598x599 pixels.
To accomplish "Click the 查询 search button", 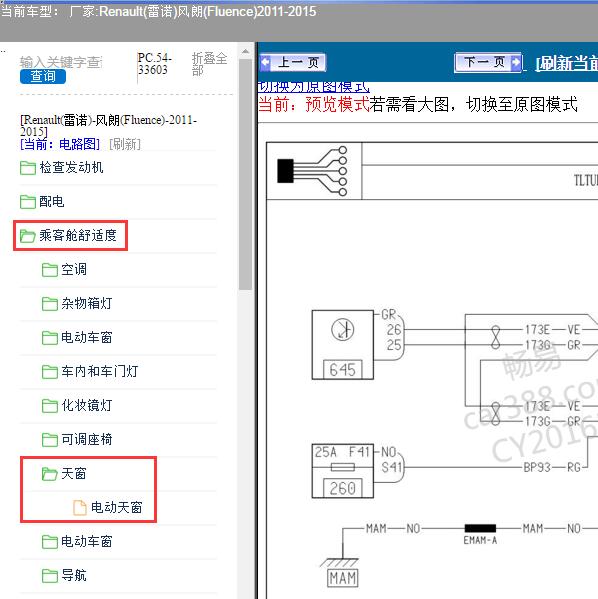I will point(43,76).
